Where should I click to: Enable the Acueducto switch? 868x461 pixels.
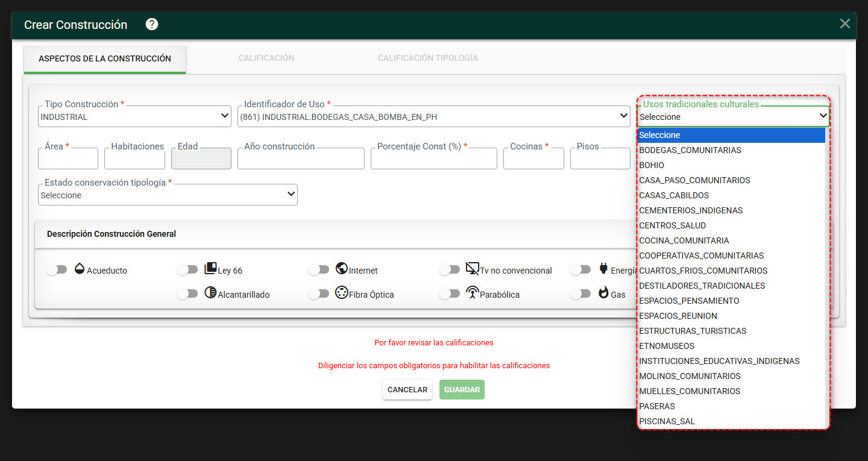pyautogui.click(x=57, y=270)
